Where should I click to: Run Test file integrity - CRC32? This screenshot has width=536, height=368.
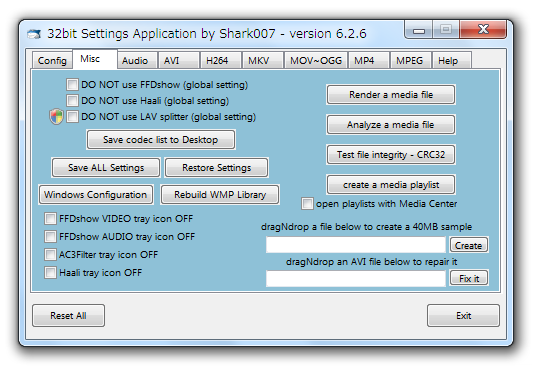(391, 155)
